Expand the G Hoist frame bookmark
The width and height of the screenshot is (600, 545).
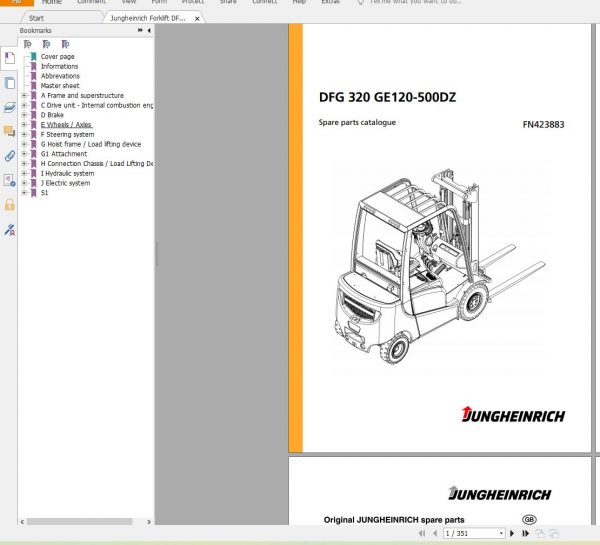tap(24, 144)
